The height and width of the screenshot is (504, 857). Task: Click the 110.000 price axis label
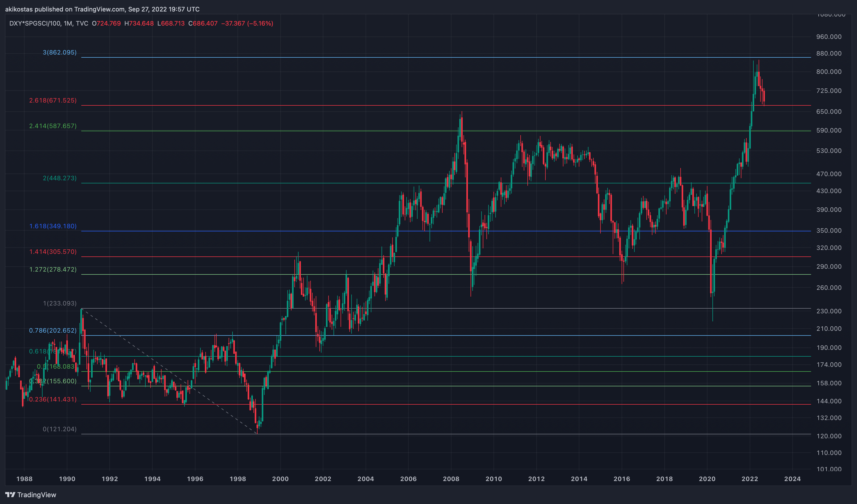829,453
